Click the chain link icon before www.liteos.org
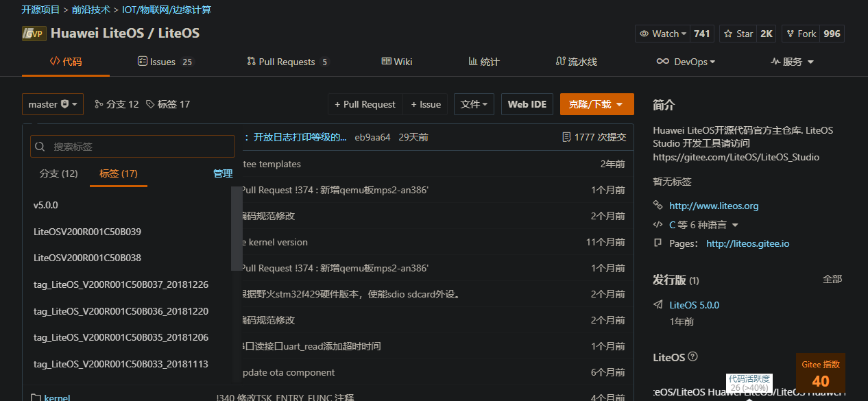 tap(659, 205)
